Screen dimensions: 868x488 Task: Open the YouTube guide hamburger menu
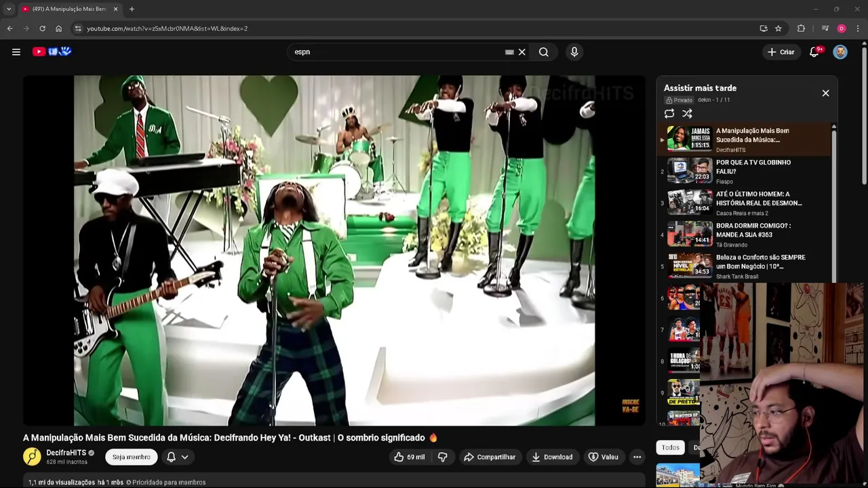(x=16, y=52)
